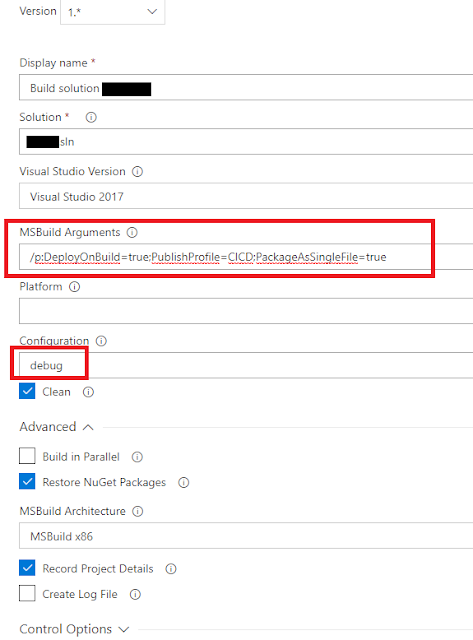
Task: Open the Visual Studio 2017 version dropdown
Action: click(x=246, y=196)
